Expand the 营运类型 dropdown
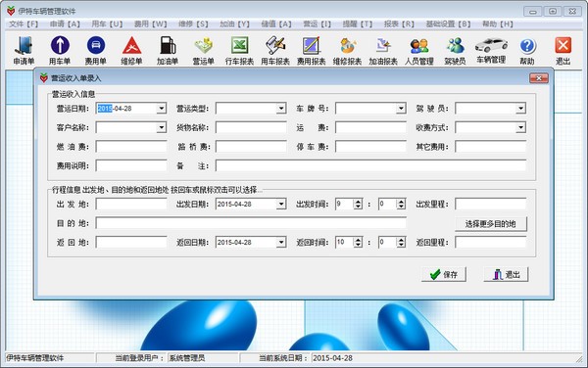The width and height of the screenshot is (588, 368). 281,109
